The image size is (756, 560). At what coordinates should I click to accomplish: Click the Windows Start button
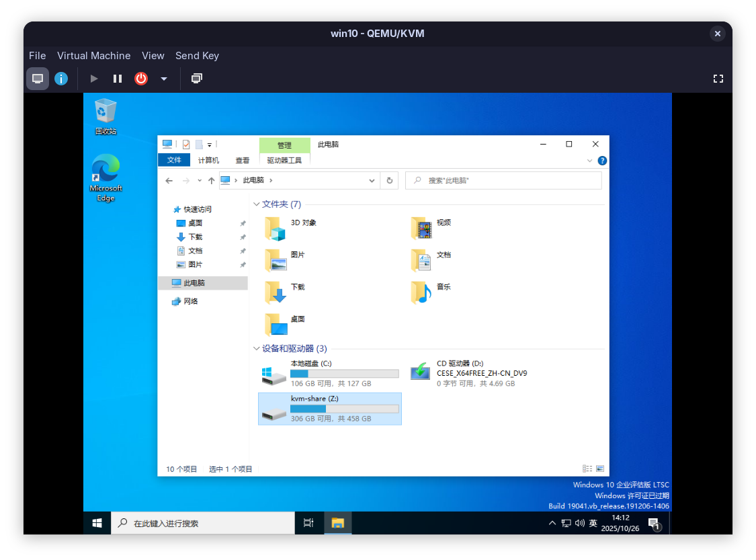click(x=97, y=523)
